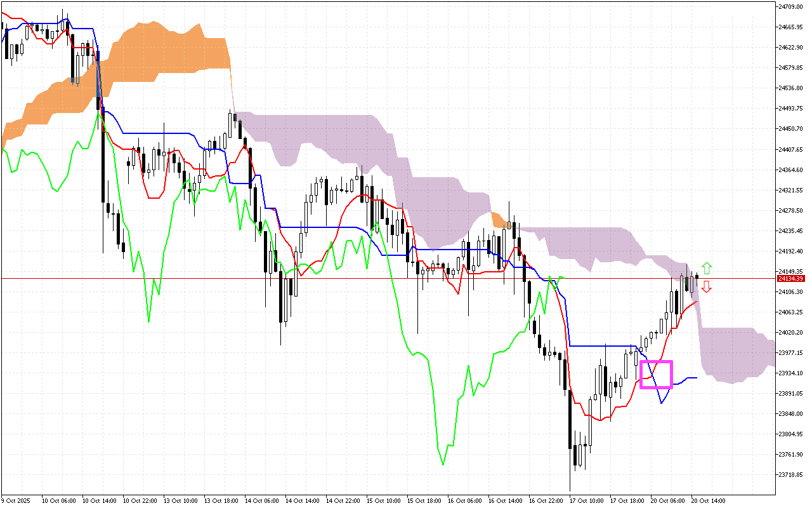Click the 24450.70 price scale label
The image size is (812, 508).
790,129
